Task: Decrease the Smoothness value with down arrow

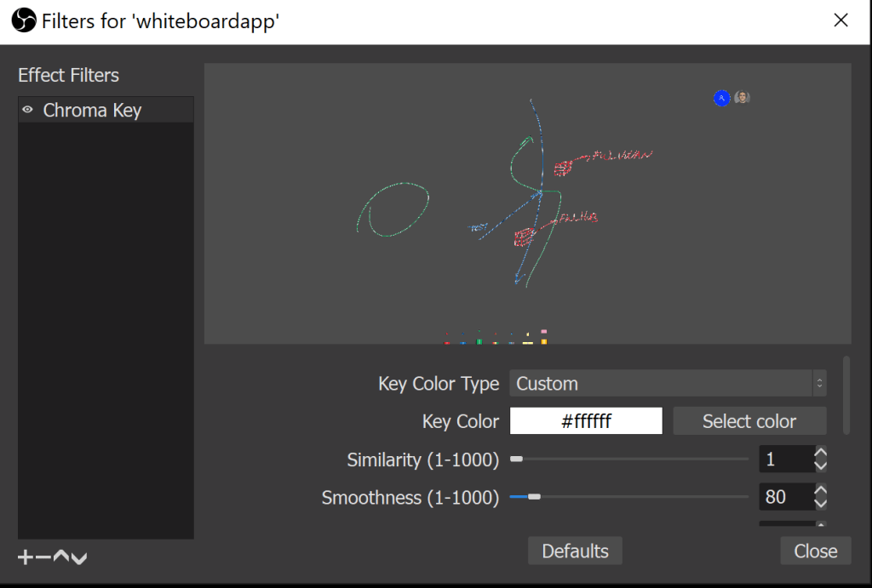Action: [x=821, y=503]
